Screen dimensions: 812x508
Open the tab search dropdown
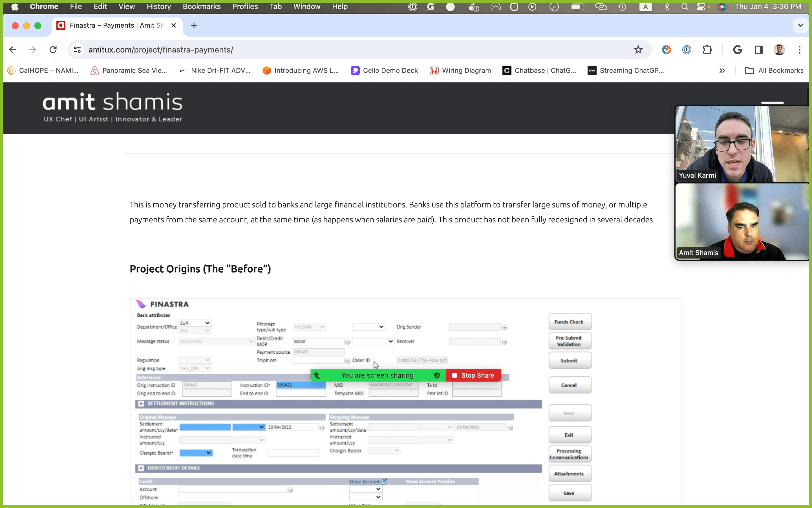pyautogui.click(x=801, y=25)
